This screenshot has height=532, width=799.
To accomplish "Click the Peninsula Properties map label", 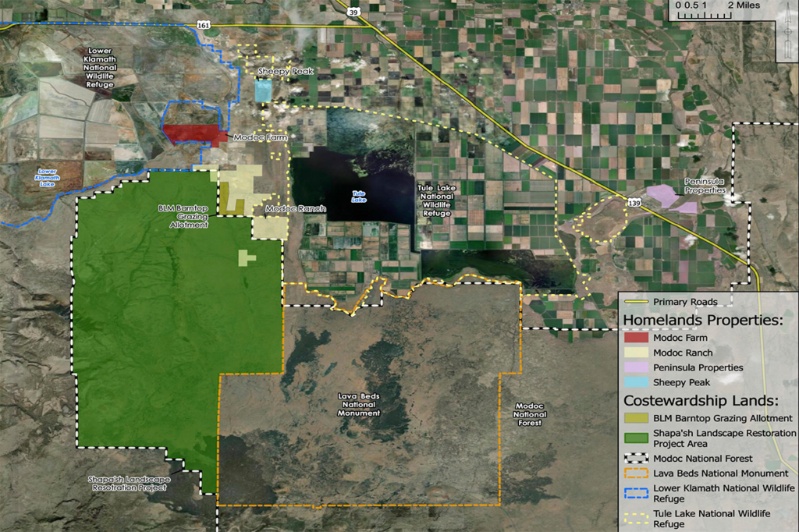I will click(x=705, y=186).
